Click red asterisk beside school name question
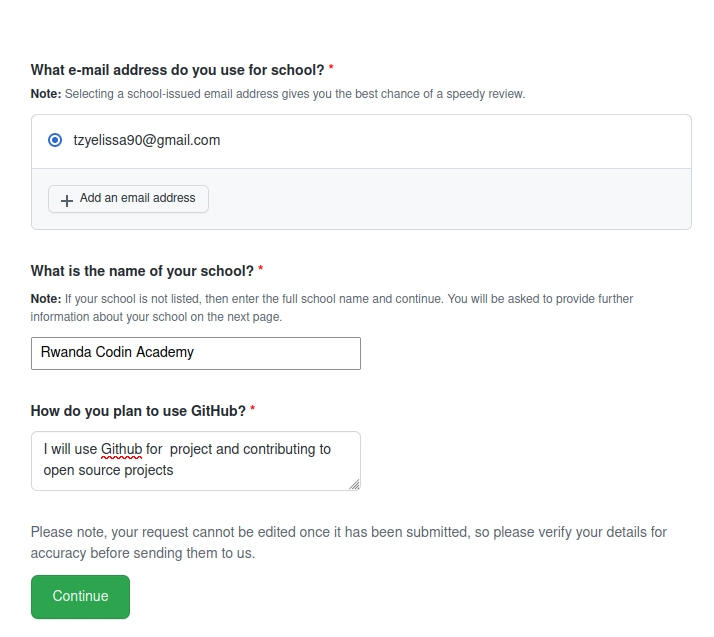 [260, 269]
